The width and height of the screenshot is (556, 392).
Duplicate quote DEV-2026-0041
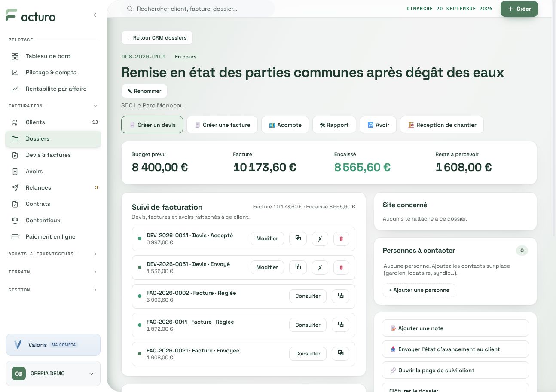298,239
